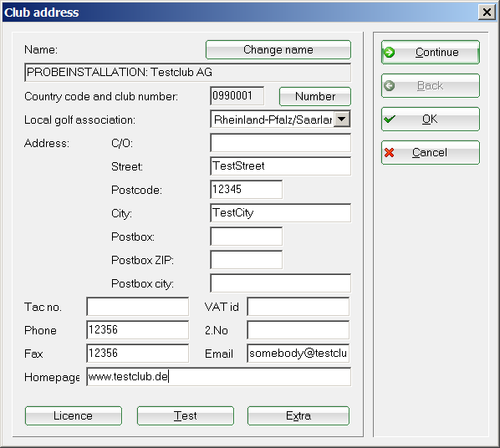Open the Extra options button
This screenshot has height=448, width=500.
tap(298, 415)
